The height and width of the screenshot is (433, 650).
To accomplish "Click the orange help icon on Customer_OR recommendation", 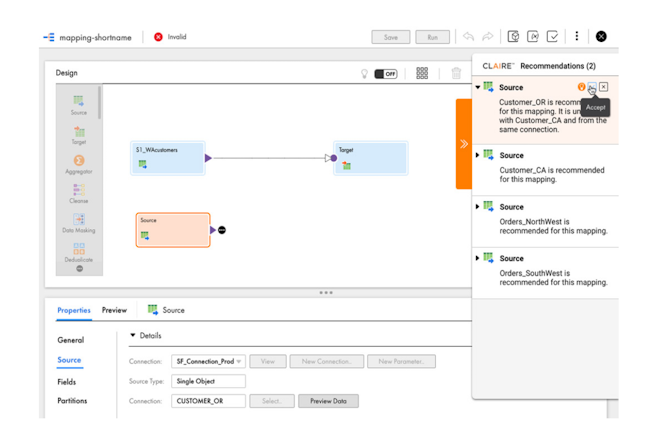I will pos(581,87).
